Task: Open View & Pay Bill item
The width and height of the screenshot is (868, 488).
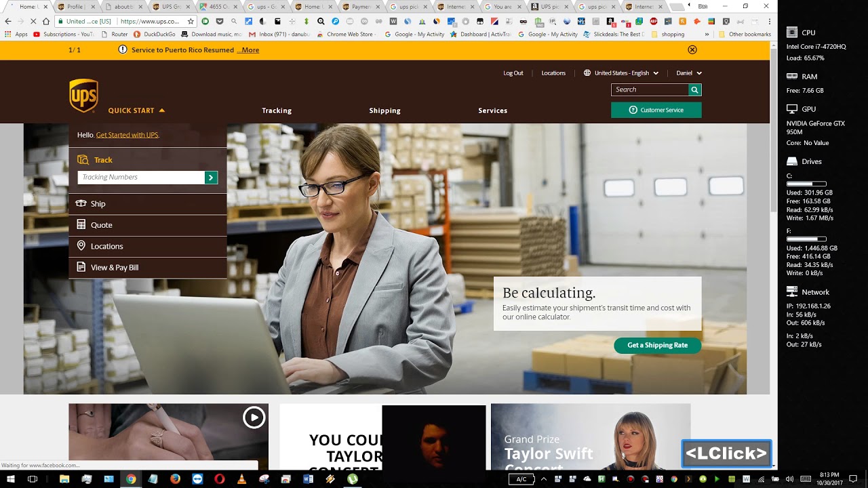Action: (x=147, y=267)
